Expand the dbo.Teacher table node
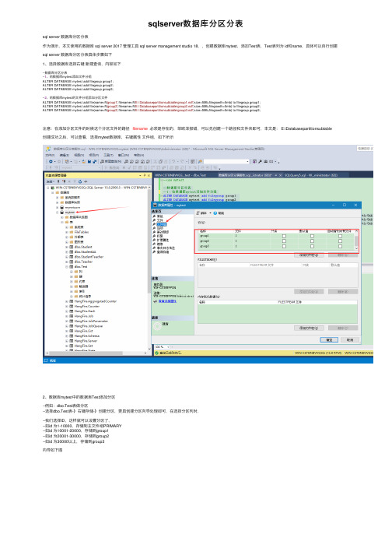This screenshot has height=555, width=392. [x=67, y=262]
